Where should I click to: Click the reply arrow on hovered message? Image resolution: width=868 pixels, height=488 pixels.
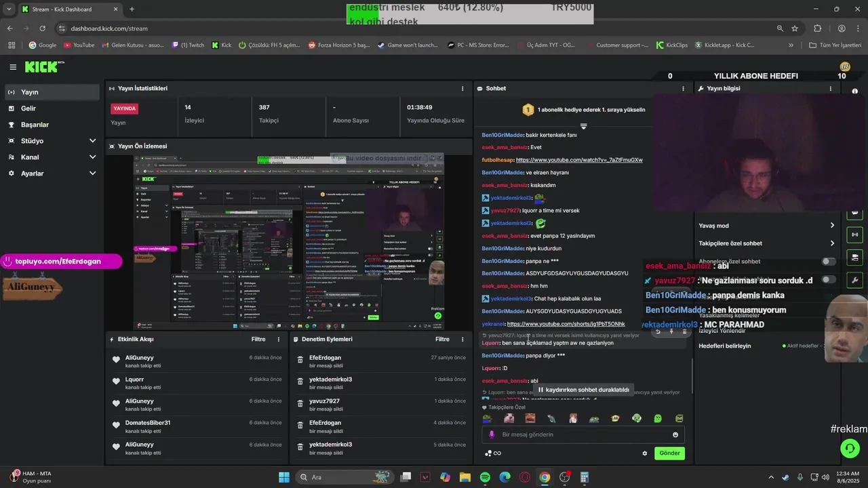click(658, 331)
